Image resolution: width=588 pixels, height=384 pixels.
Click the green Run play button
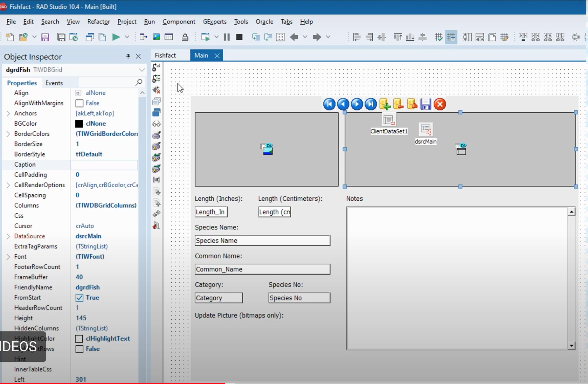pos(116,37)
